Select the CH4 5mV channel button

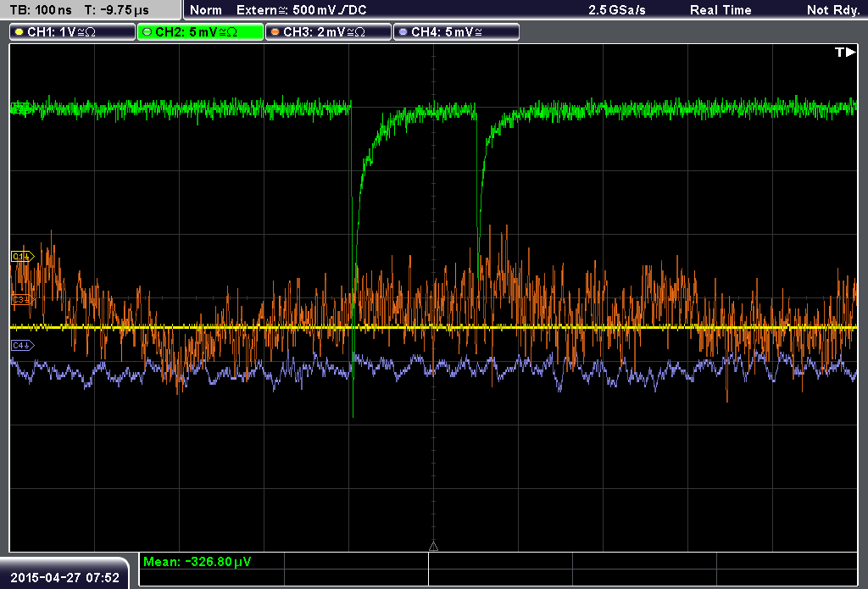456,32
